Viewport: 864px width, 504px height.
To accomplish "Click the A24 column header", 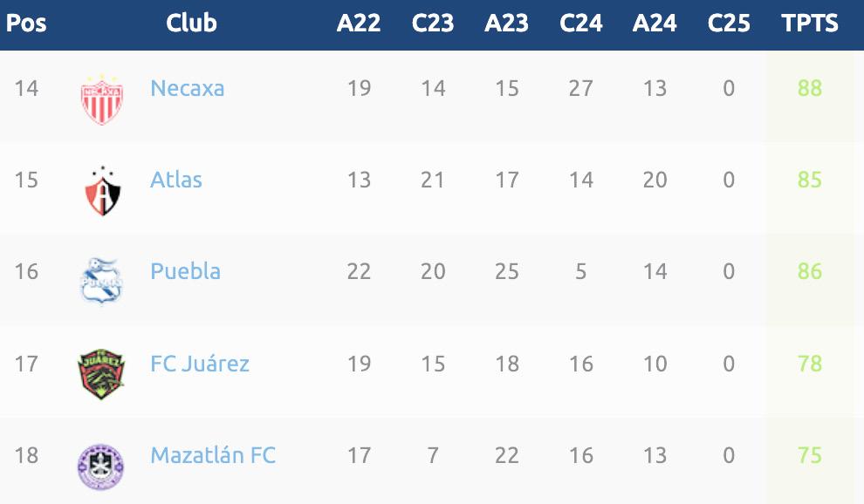I will (x=655, y=23).
